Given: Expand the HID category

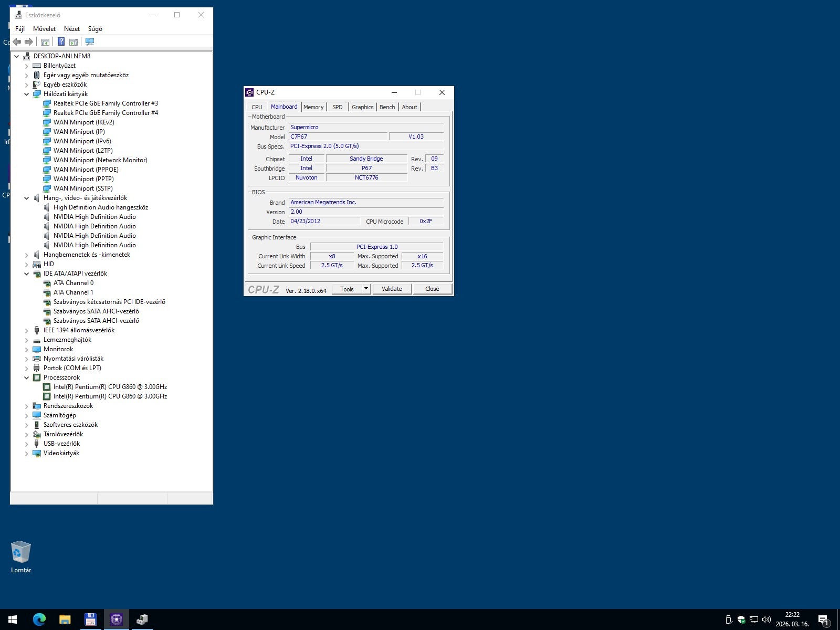Looking at the screenshot, I should 27,264.
